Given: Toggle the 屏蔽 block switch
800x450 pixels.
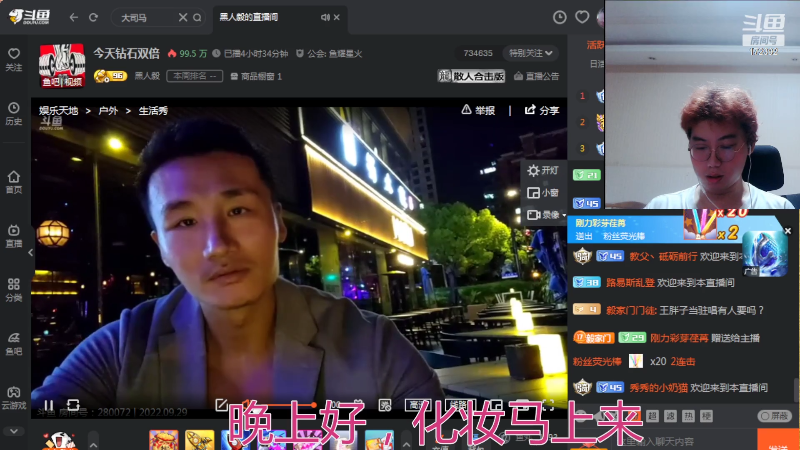Looking at the screenshot, I should point(774,416).
